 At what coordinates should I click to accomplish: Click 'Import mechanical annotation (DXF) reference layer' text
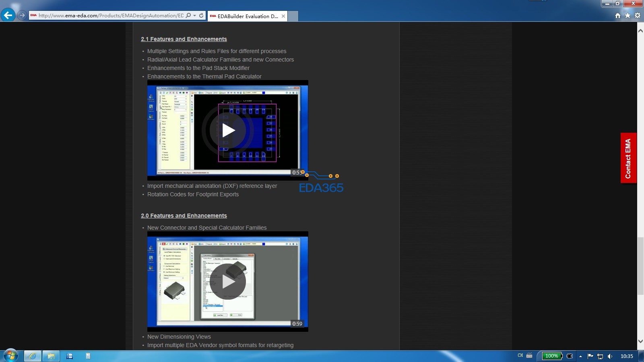tap(212, 186)
